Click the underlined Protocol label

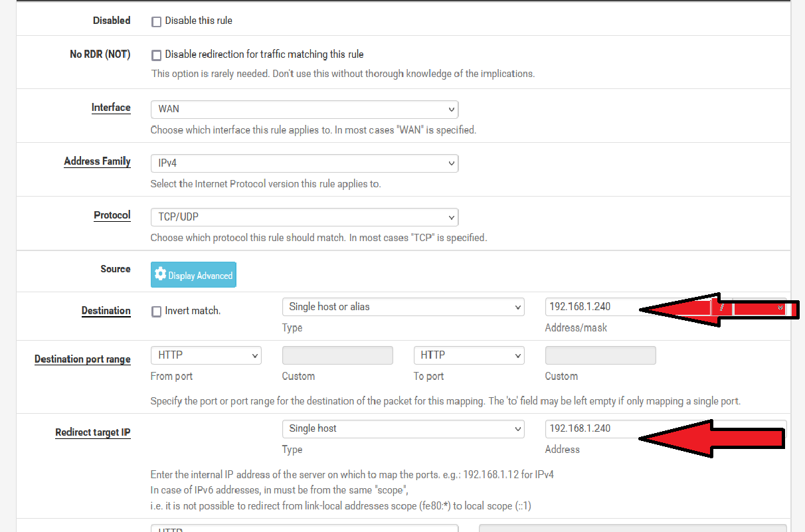pyautogui.click(x=112, y=215)
